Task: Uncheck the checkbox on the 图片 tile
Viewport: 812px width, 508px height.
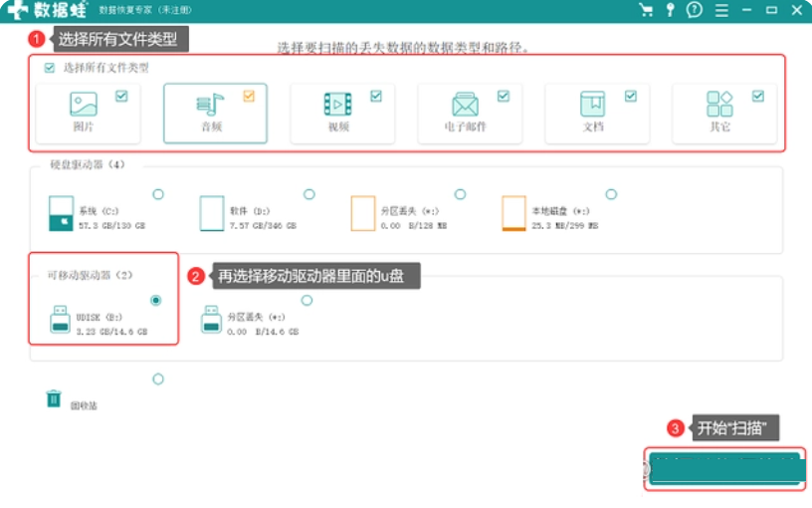Action: [x=121, y=96]
